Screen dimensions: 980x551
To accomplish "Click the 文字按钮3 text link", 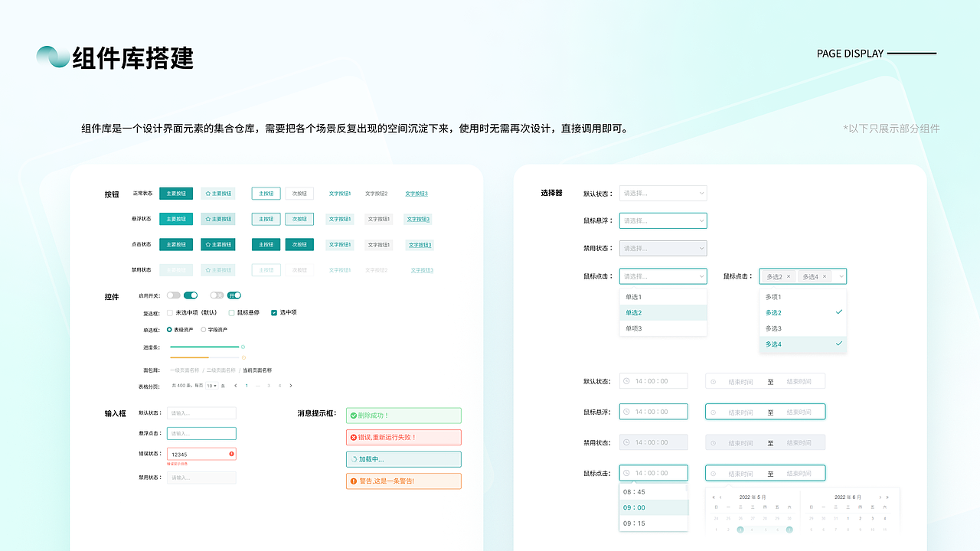I will (x=416, y=193).
